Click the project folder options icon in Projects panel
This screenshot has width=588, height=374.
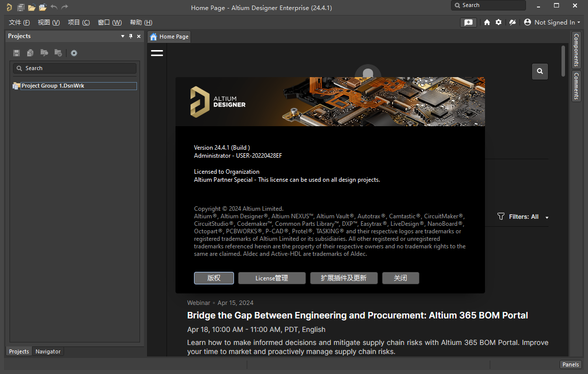tap(58, 53)
